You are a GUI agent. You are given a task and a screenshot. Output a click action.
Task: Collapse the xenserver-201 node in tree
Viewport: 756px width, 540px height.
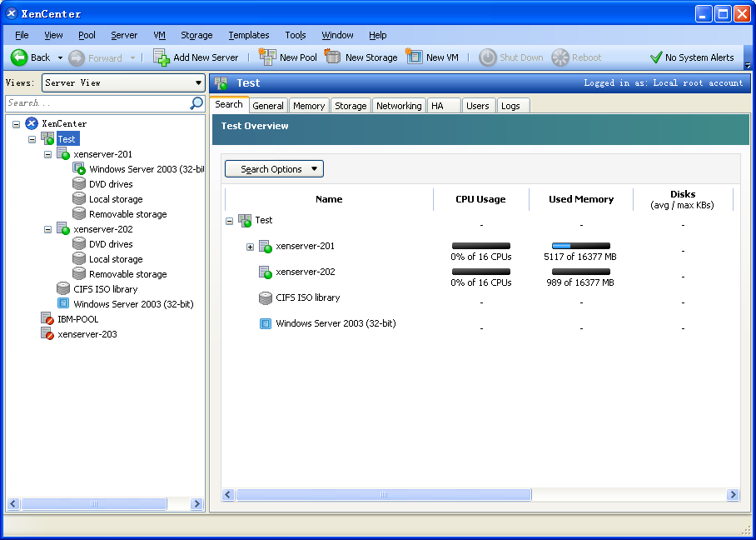(47, 154)
